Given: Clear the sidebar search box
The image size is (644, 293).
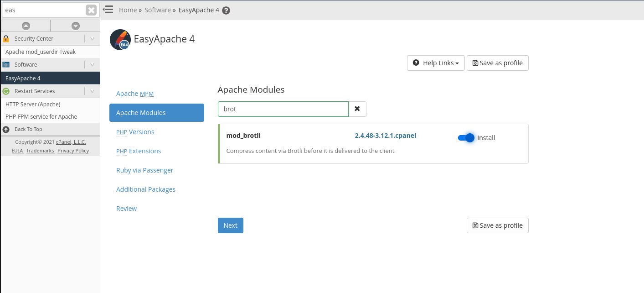Looking at the screenshot, I should click(x=91, y=10).
